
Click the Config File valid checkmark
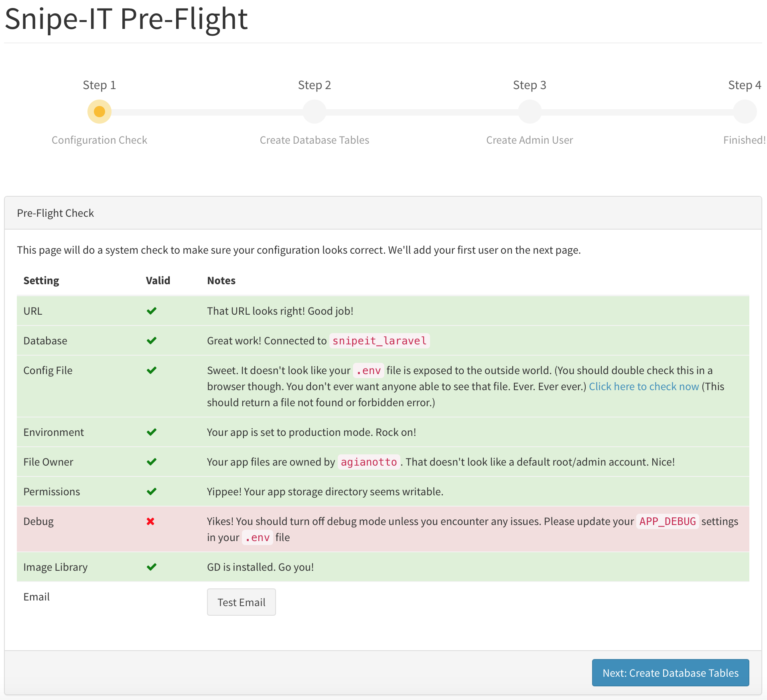click(151, 370)
